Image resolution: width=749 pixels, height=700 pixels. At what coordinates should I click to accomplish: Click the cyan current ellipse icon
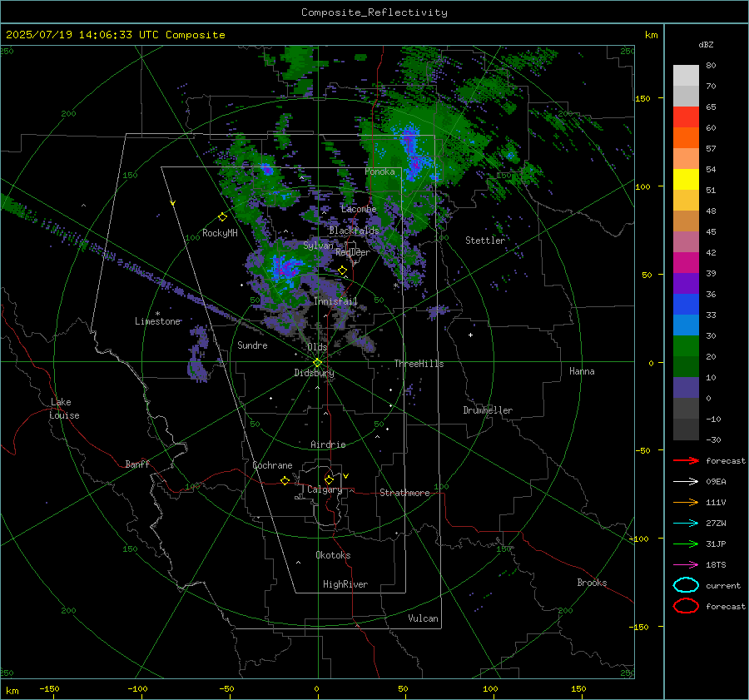pos(686,585)
